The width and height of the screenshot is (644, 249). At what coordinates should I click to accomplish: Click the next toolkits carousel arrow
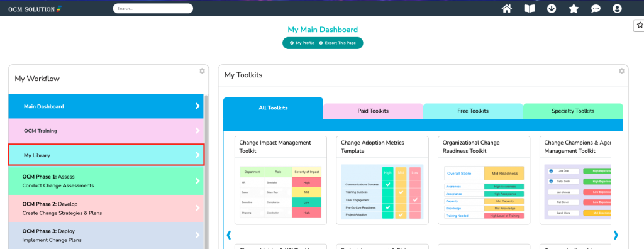pos(616,235)
